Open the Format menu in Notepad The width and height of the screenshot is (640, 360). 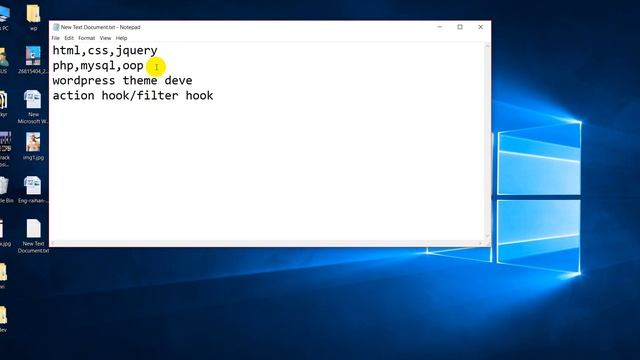pos(87,38)
